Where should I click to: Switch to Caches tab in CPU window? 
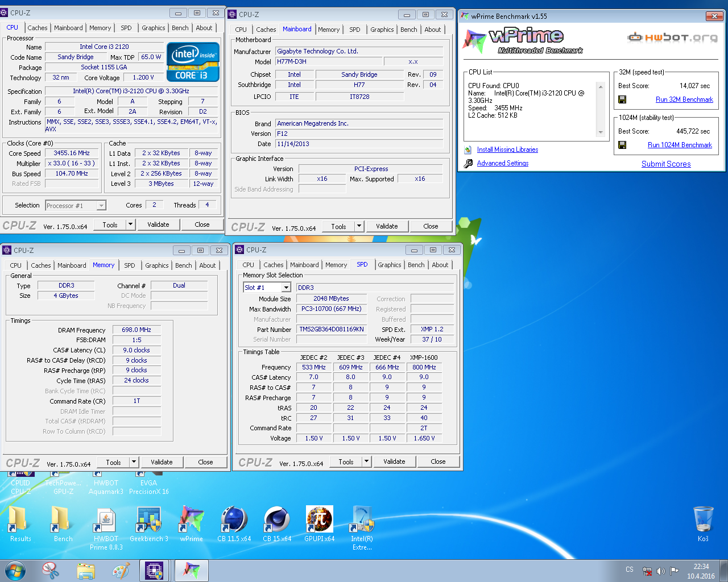pyautogui.click(x=38, y=28)
